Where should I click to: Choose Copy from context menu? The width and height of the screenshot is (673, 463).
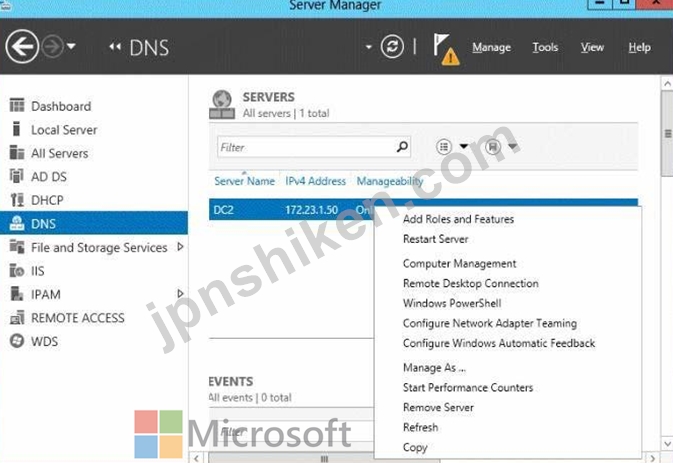click(x=415, y=448)
